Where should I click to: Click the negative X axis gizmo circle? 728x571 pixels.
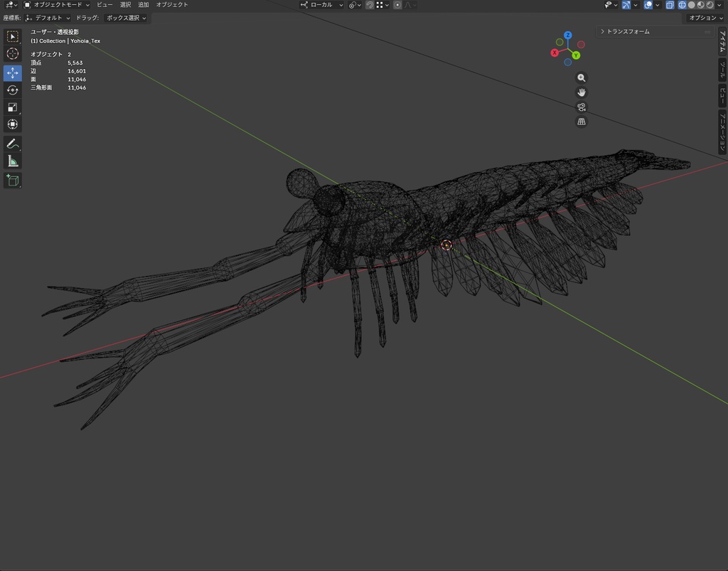pyautogui.click(x=582, y=45)
